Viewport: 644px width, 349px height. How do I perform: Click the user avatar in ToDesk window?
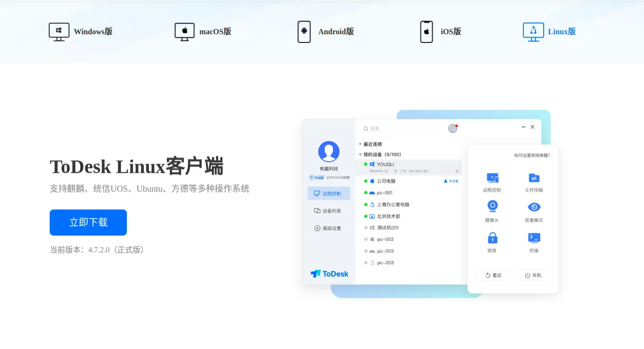[329, 152]
